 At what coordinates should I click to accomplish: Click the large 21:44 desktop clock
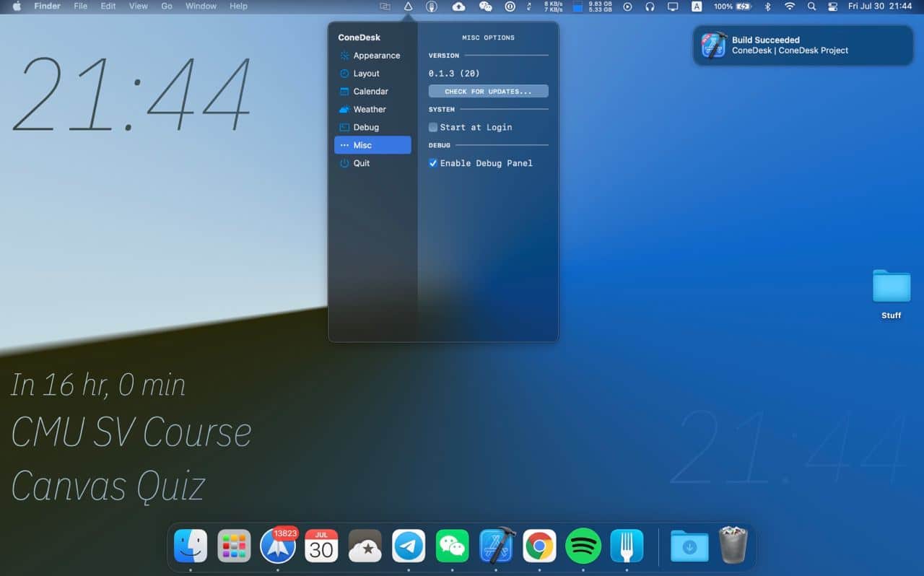[133, 95]
